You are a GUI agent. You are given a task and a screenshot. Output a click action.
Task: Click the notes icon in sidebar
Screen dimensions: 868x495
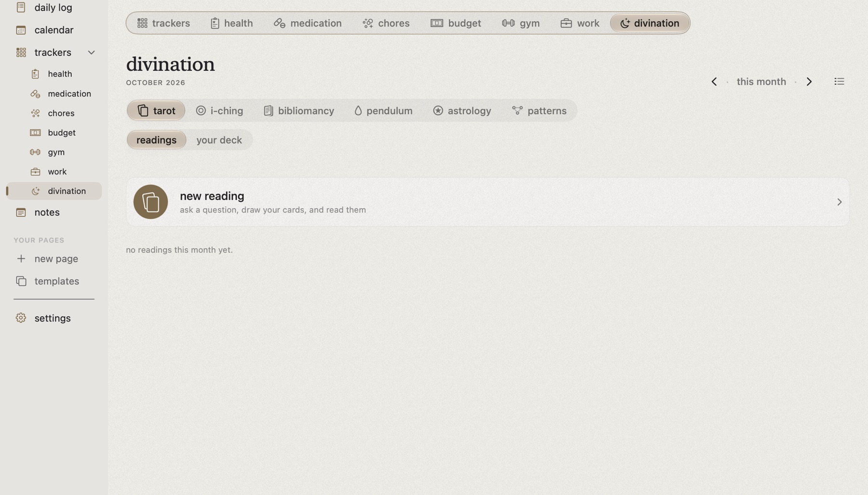click(21, 212)
